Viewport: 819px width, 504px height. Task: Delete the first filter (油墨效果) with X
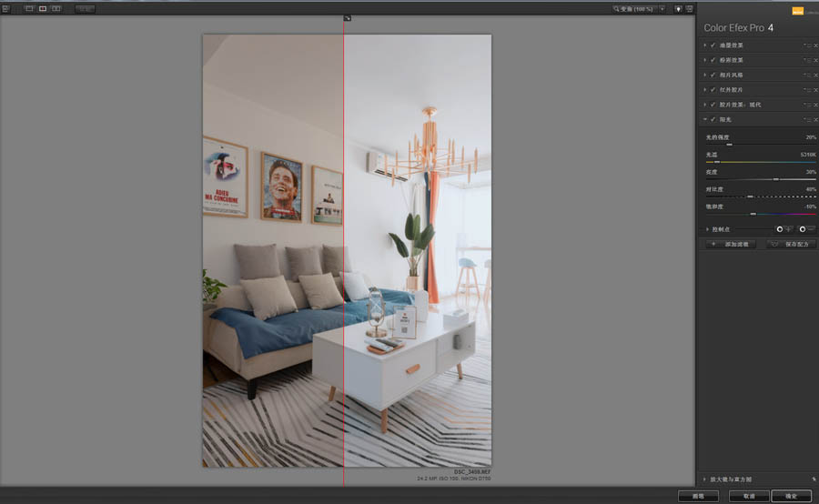816,45
